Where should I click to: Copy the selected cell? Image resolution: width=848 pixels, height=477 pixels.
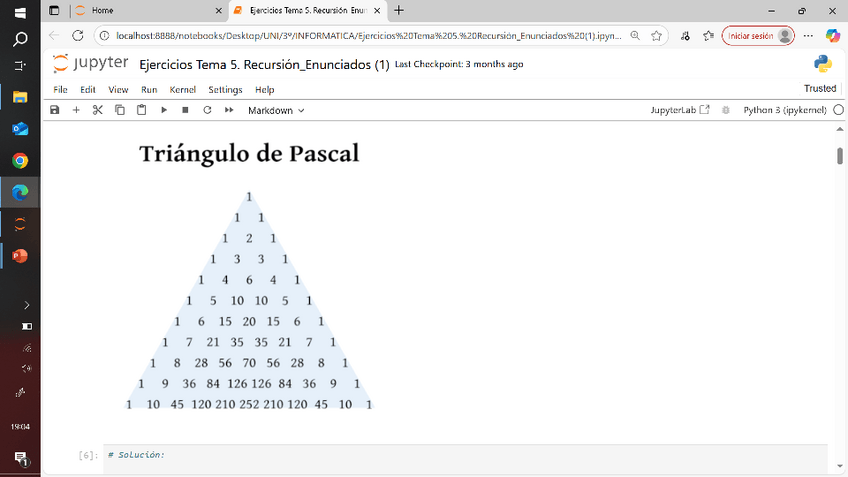click(x=120, y=110)
